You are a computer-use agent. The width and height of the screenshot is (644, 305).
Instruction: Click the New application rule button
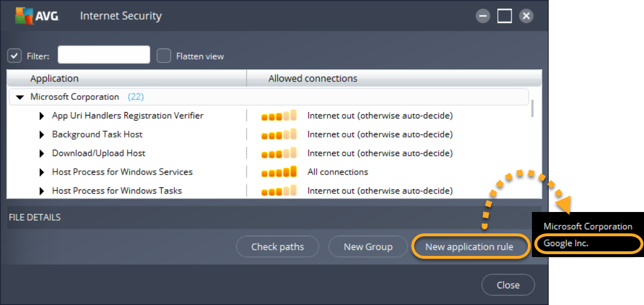click(469, 247)
